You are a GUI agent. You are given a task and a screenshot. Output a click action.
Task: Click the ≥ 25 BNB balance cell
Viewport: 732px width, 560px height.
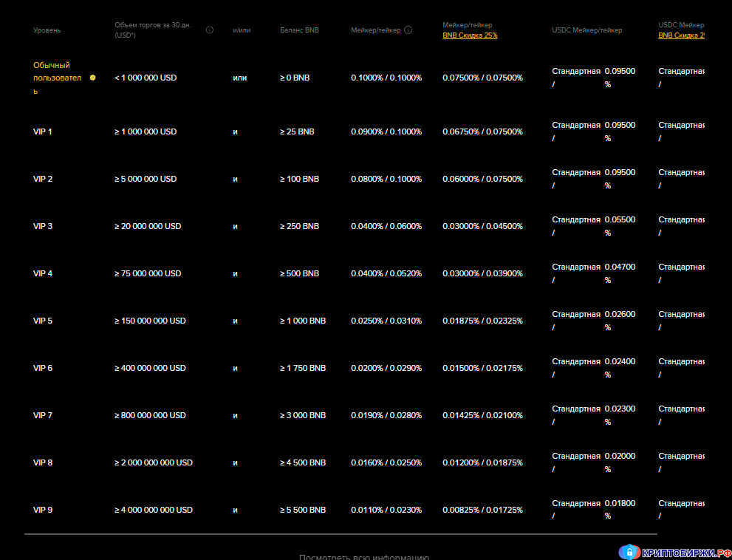[296, 132]
